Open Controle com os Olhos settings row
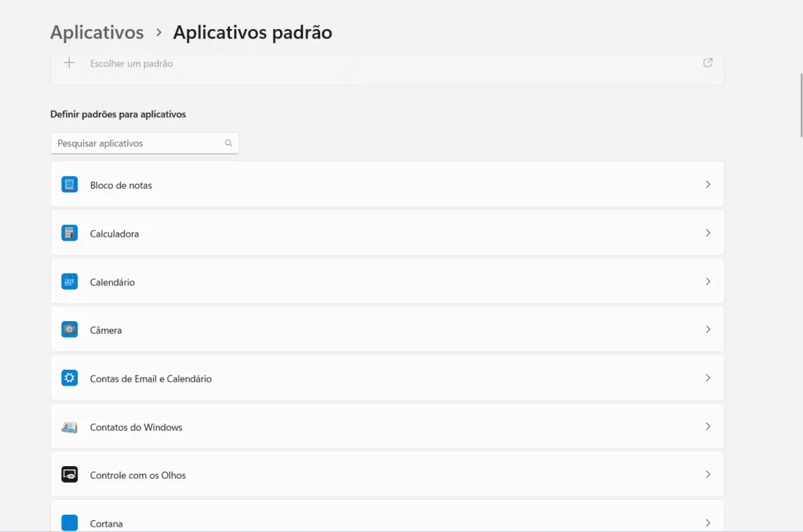Screen dimensions: 803x532 point(387,475)
